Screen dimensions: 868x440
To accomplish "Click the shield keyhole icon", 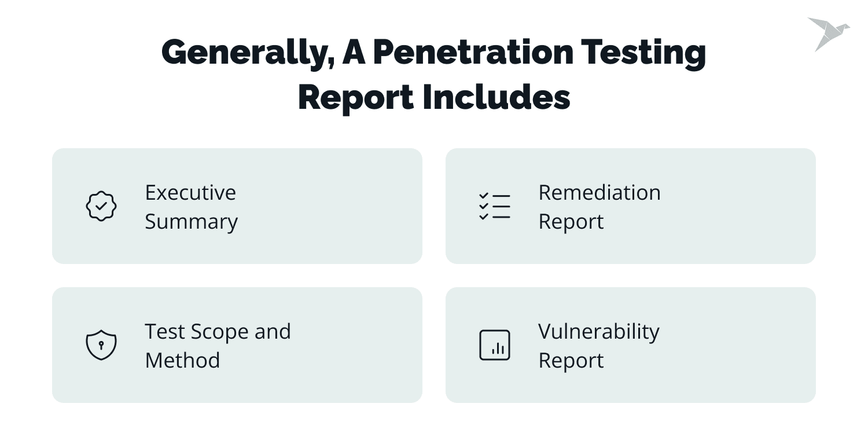I will [x=101, y=345].
